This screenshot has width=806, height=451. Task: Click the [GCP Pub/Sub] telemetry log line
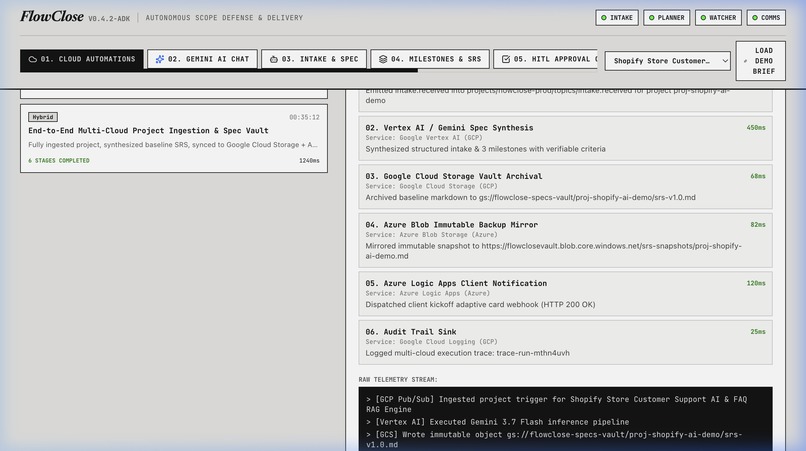tap(556, 404)
